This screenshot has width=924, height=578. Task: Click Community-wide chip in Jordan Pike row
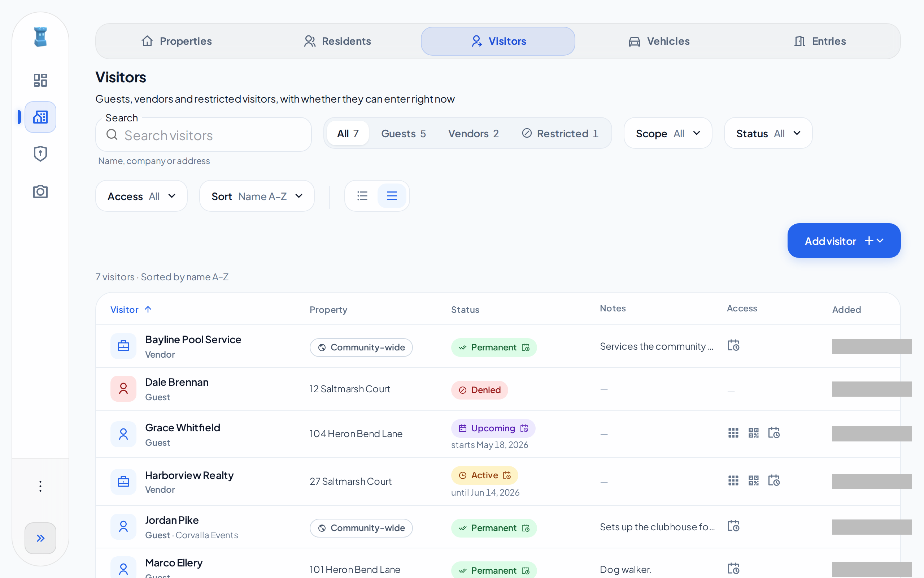coord(361,528)
